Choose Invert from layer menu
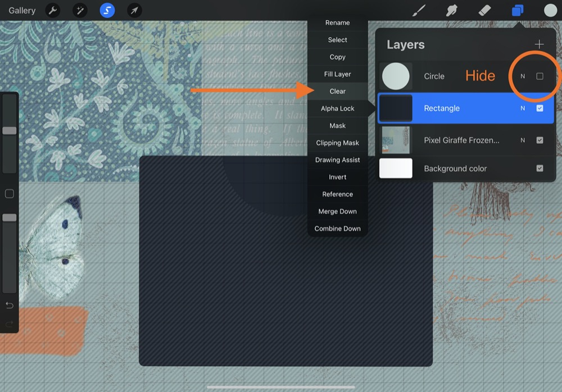 click(338, 177)
